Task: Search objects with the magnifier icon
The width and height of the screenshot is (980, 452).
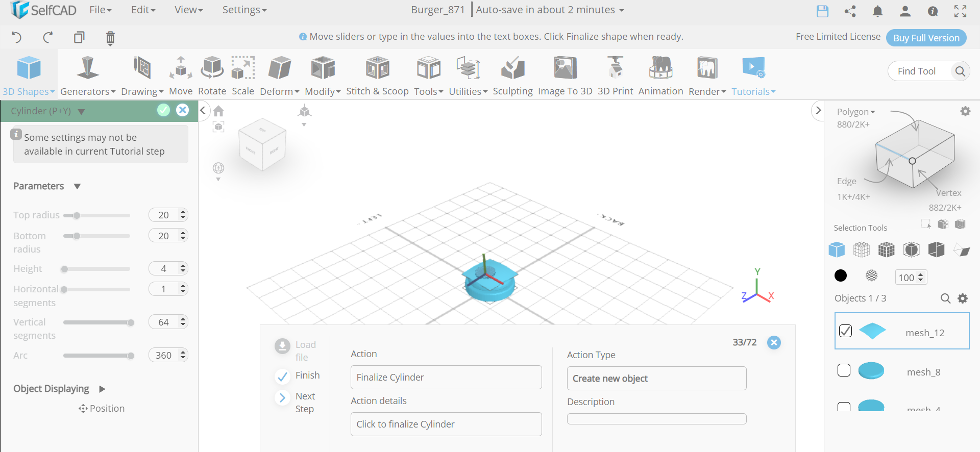Action: tap(945, 298)
